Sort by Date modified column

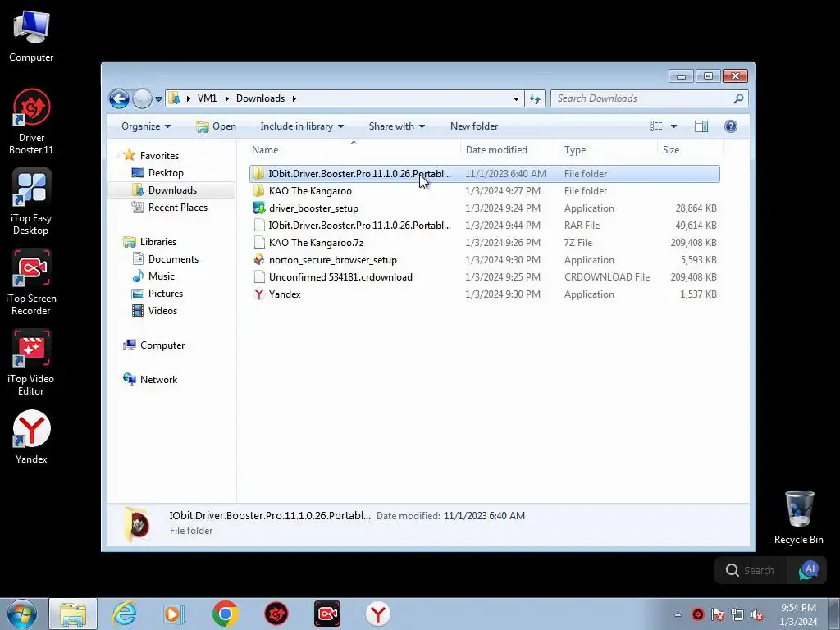[x=509, y=150]
